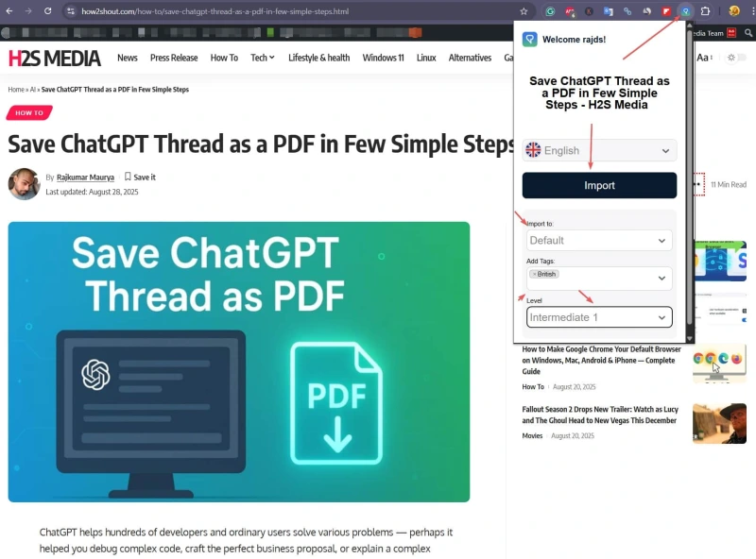Open the red Flipboard extension
Screen dimensions: 756x559
click(x=666, y=11)
